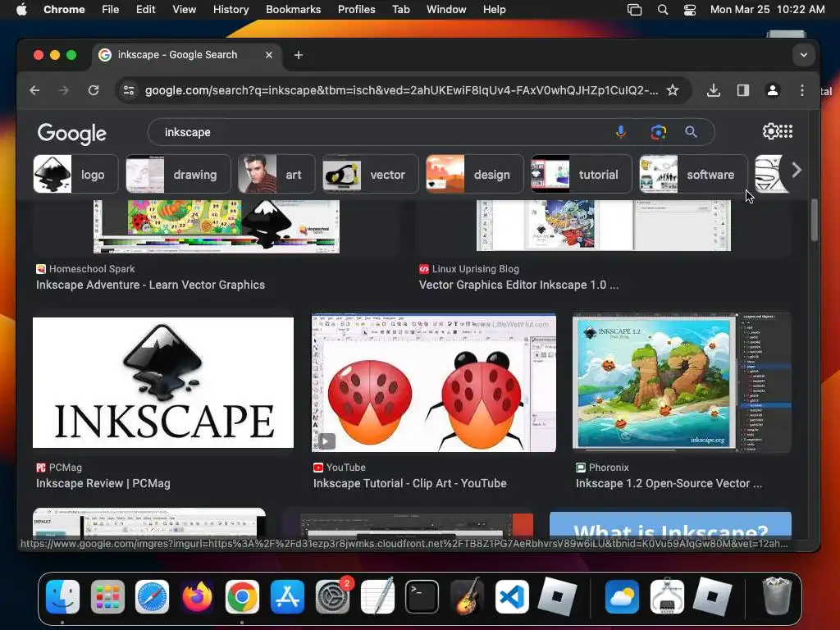Open the Chrome profile avatar
This screenshot has width=840, height=630.
pos(773,90)
